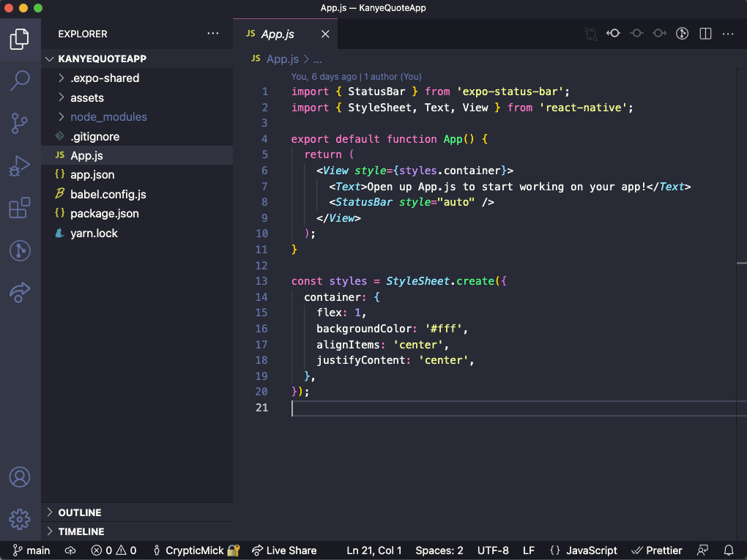Click the 'expo-status-bar' import string
This screenshot has height=560, width=747.
click(x=510, y=92)
